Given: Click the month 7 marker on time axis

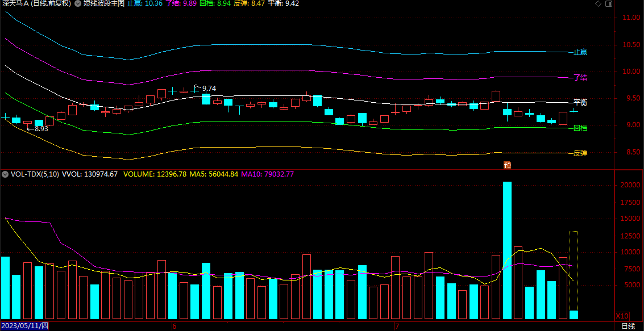Looking at the screenshot, I should [396, 326].
